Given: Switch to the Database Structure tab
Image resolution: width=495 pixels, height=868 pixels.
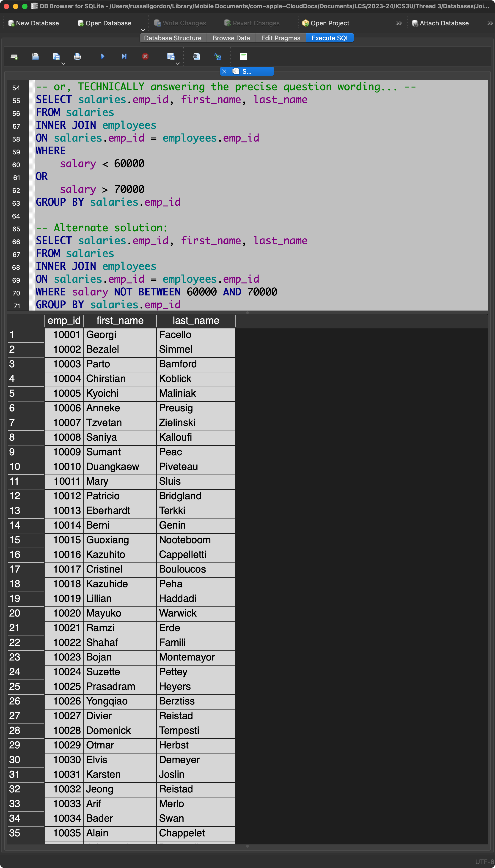Looking at the screenshot, I should coord(172,38).
